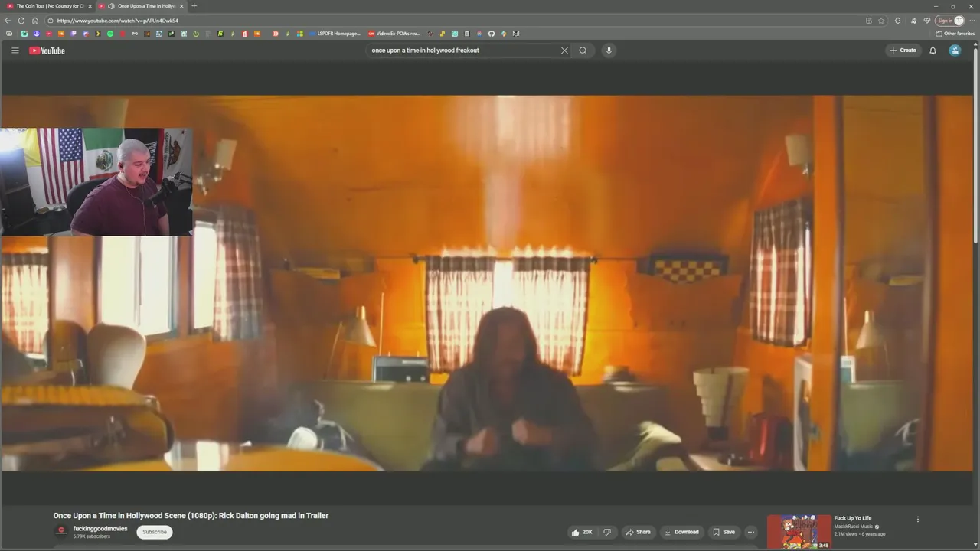Open fuckinggoodmovies channel name link

tap(100, 529)
